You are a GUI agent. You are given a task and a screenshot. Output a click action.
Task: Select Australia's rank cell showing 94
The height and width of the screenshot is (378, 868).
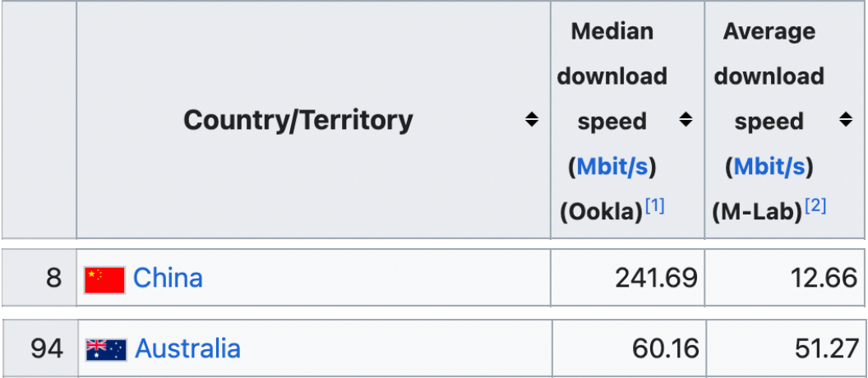click(x=47, y=348)
